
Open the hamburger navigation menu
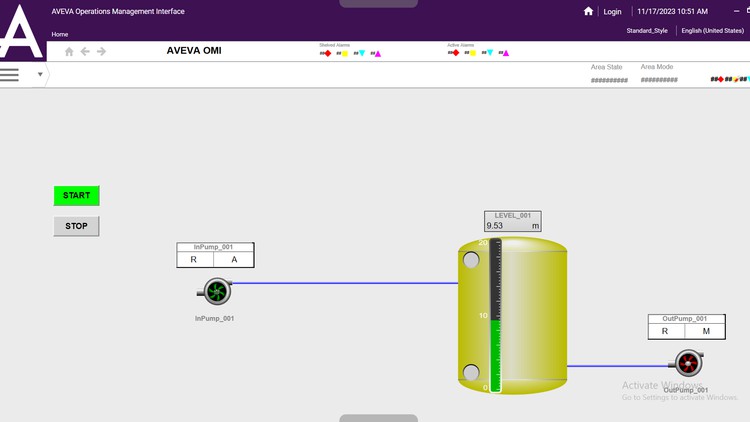point(10,75)
